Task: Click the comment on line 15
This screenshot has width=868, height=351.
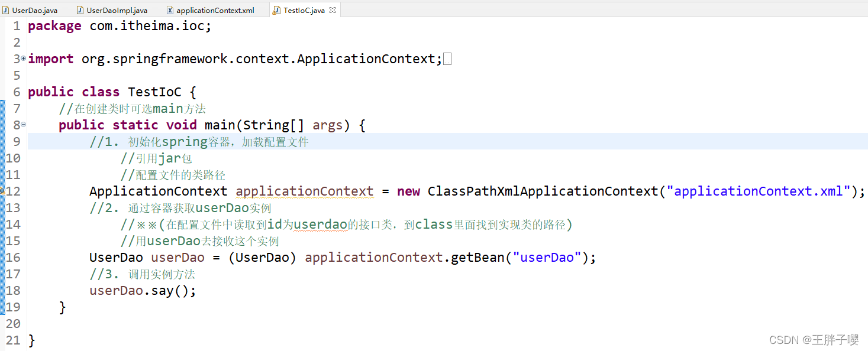Action: (x=199, y=241)
